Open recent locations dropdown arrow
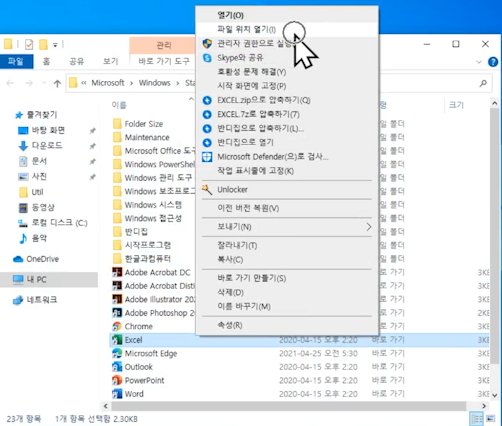Screen dimensions: 502x426 (x=44, y=83)
